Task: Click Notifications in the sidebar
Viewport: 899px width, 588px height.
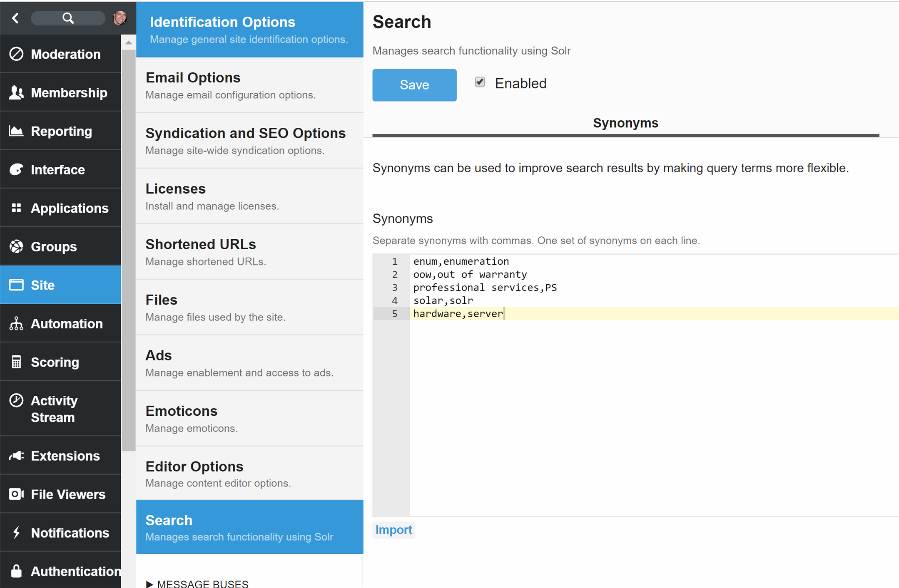Action: (x=61, y=533)
